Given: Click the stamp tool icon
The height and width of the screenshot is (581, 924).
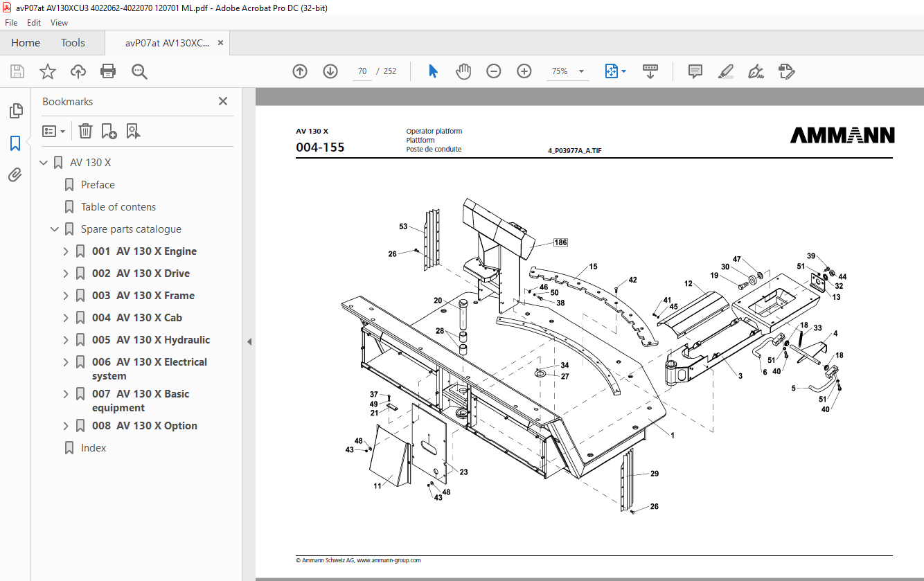Looking at the screenshot, I should [786, 71].
